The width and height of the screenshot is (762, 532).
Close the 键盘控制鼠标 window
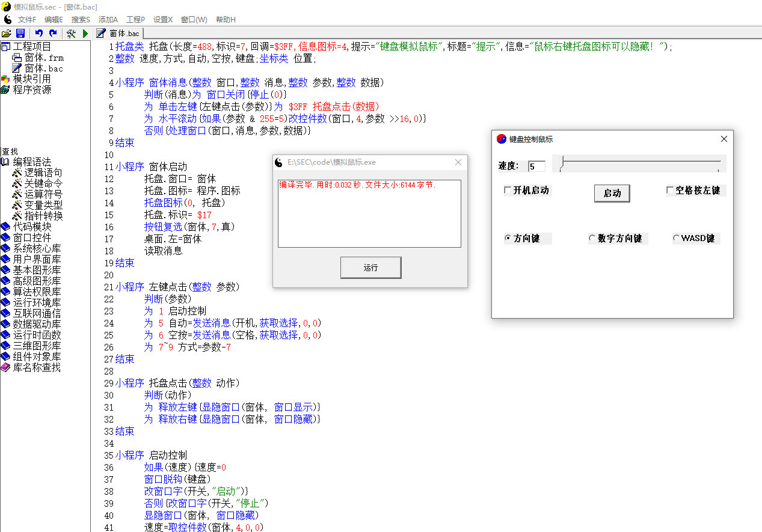tap(724, 139)
